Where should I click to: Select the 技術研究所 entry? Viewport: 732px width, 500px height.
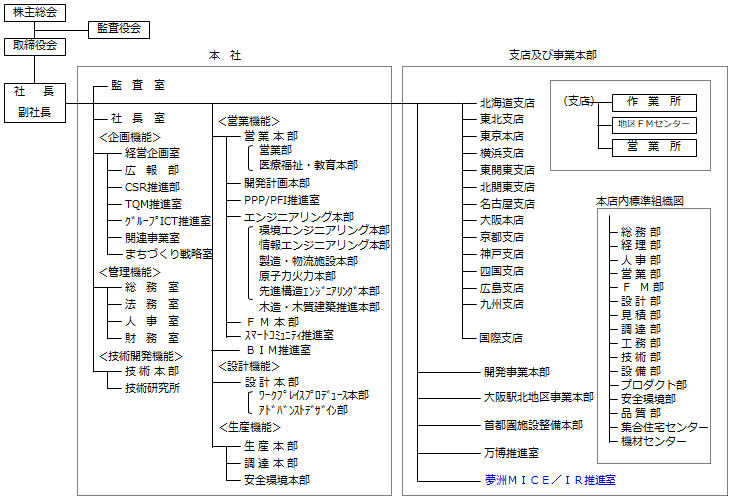[x=152, y=388]
